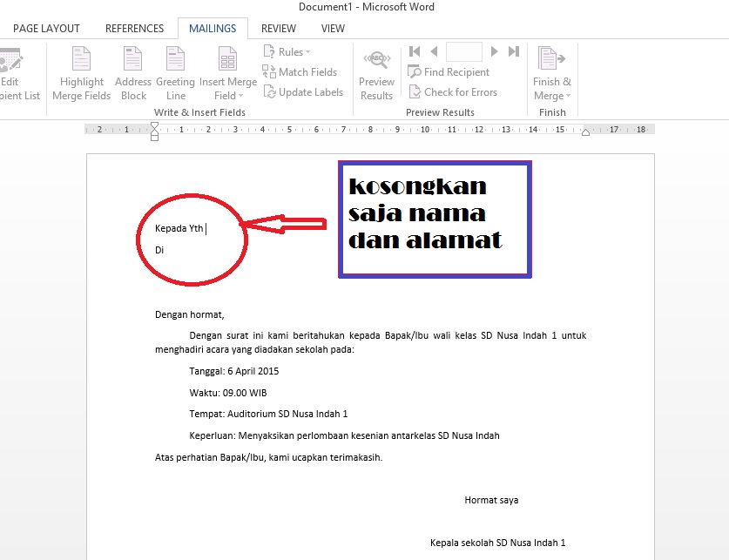Click the line 'Tempat: Auditorium SD Nusa Indah 1'
Image resolution: width=729 pixels, height=560 pixels.
(268, 414)
